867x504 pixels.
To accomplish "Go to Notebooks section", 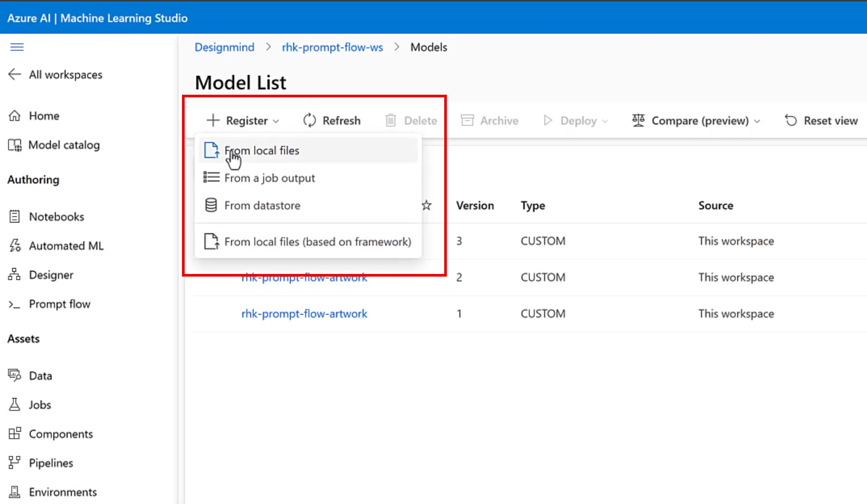I will [x=56, y=217].
